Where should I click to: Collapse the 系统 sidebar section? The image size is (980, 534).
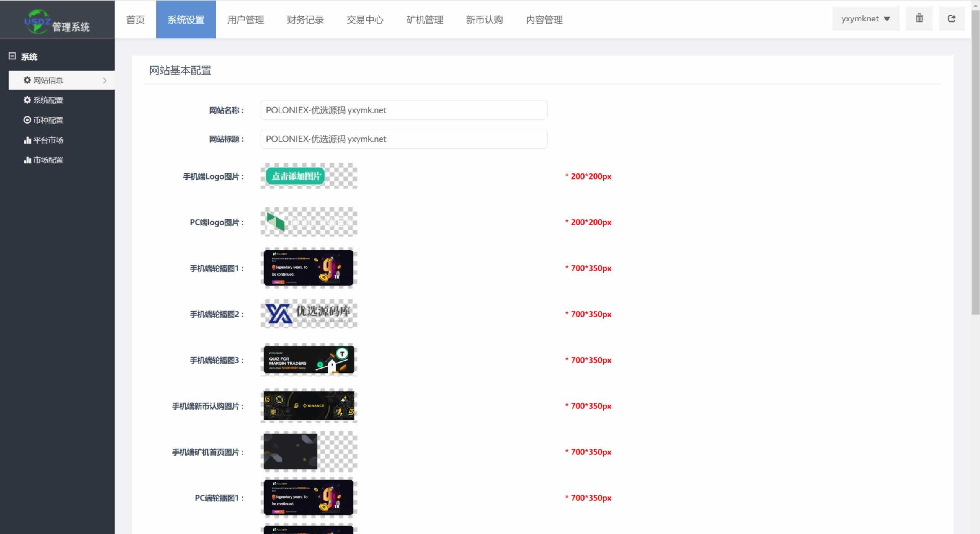coord(12,56)
